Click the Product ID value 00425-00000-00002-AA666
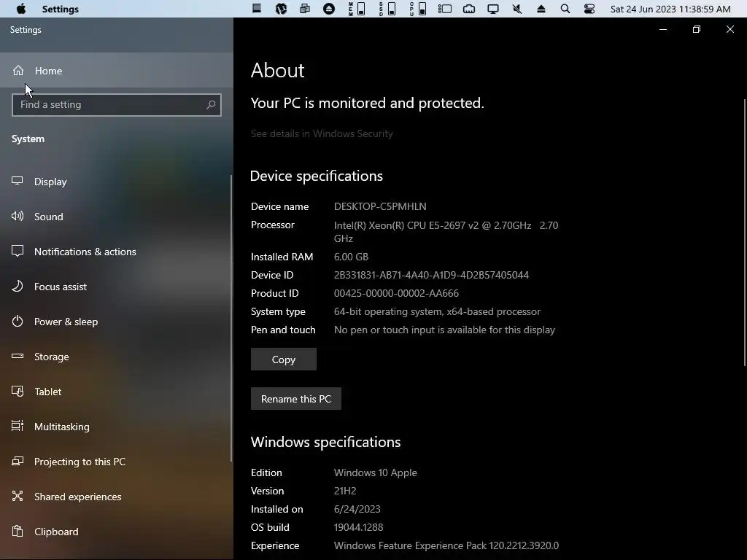This screenshot has height=560, width=747. pyautogui.click(x=396, y=293)
